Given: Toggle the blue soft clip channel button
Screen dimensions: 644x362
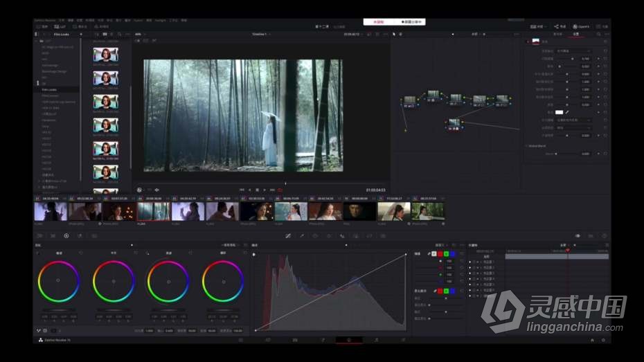Looking at the screenshot, I should pyautogui.click(x=453, y=291).
